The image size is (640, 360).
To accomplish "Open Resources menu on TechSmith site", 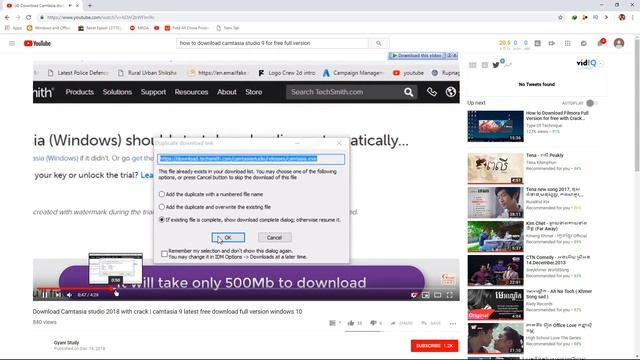I will (191, 92).
